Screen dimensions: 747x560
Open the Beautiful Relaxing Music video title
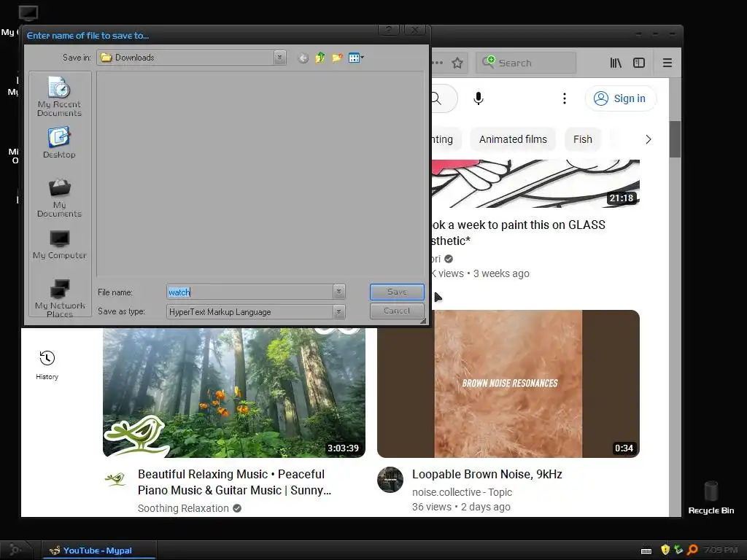[234, 483]
